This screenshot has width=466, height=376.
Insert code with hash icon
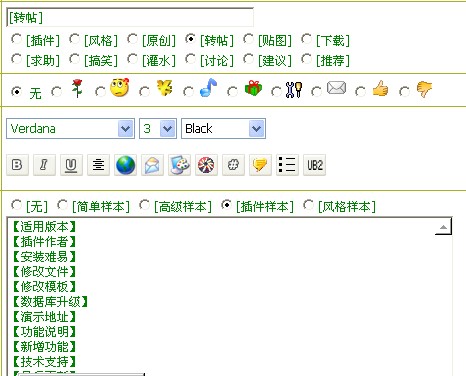[x=233, y=165]
